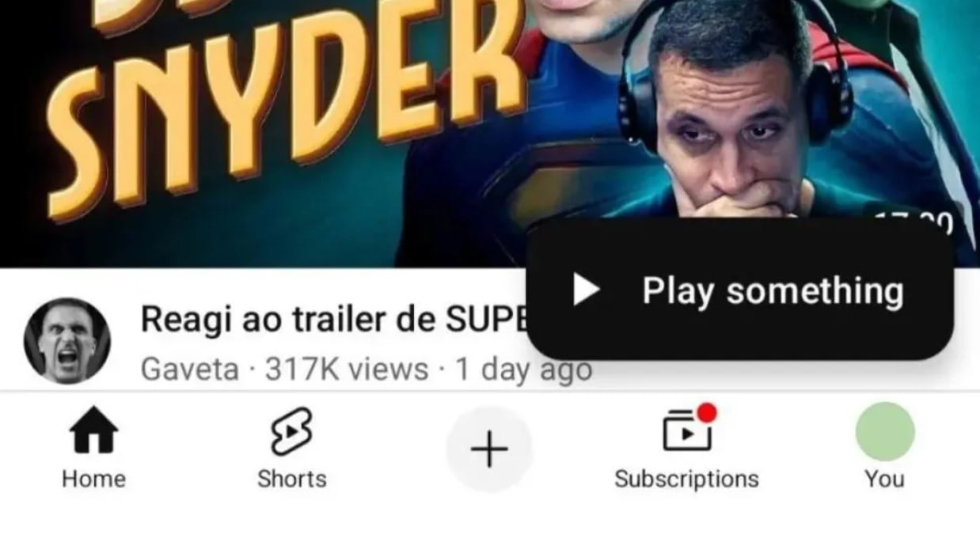
Task: Click the red notification dot on Subscriptions
Action: pos(707,412)
